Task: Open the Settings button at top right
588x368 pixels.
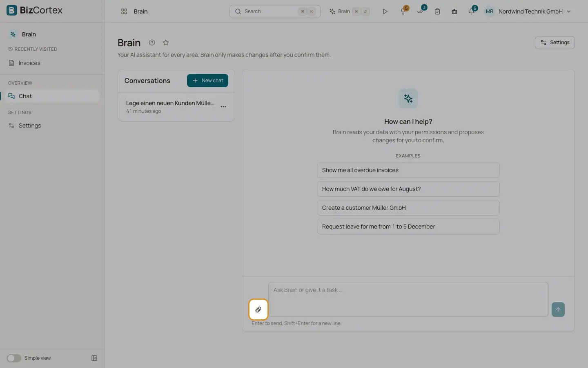Action: (x=555, y=43)
